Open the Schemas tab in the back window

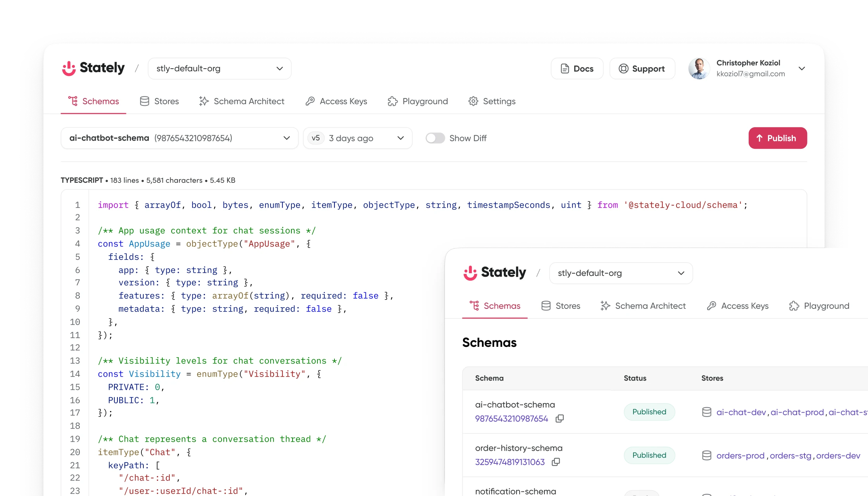93,101
